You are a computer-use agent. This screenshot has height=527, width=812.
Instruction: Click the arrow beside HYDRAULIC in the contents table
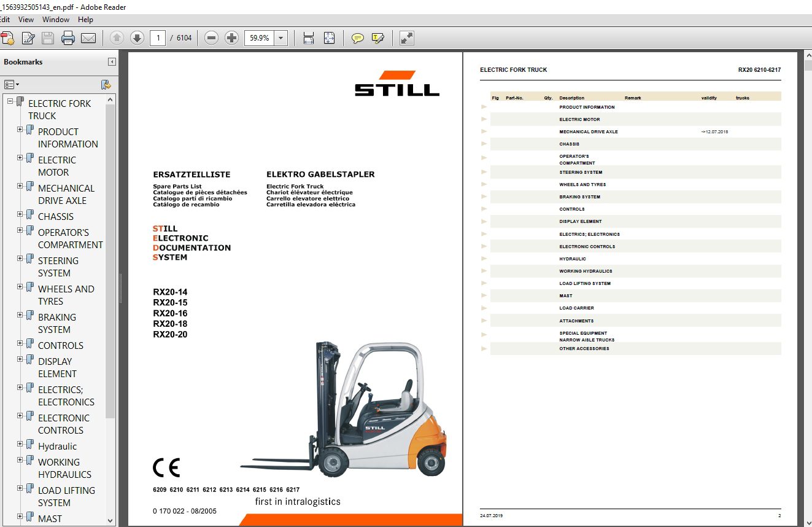point(484,259)
